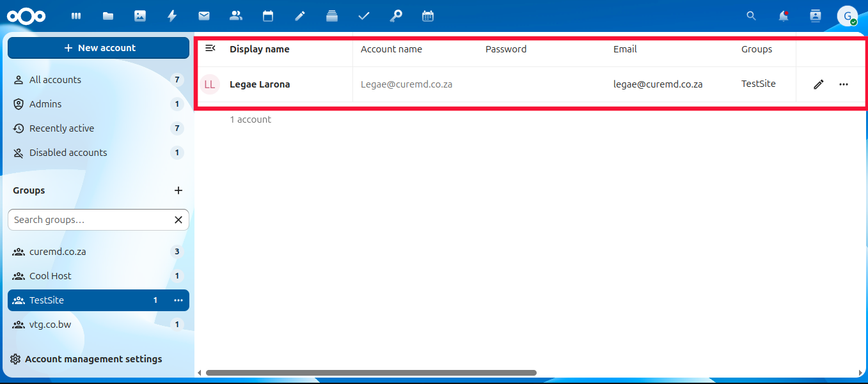Click the horizontal scrollbar thumb

[x=371, y=372]
